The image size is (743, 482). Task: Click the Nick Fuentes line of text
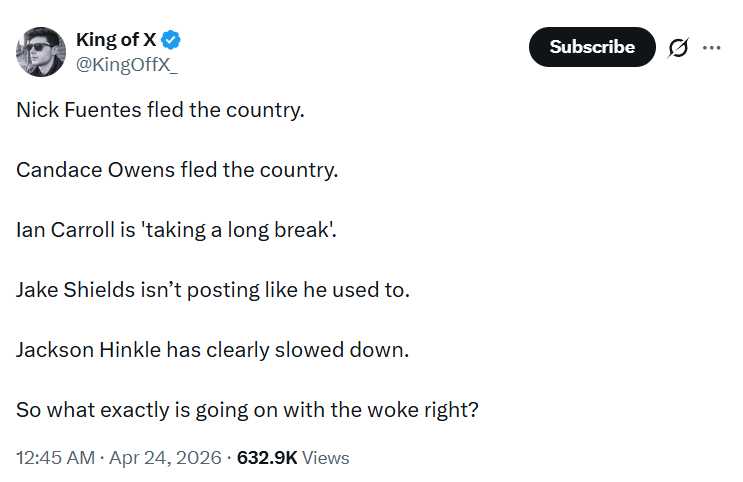click(159, 110)
